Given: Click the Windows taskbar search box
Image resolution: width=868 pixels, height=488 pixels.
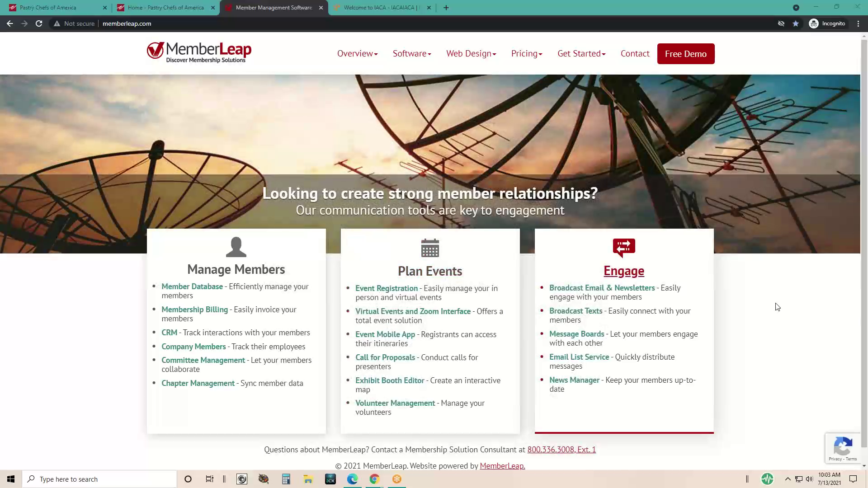Looking at the screenshot, I should (x=99, y=479).
